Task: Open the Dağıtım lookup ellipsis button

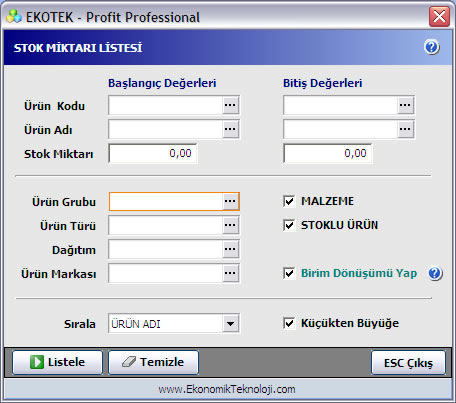Action: [x=230, y=249]
